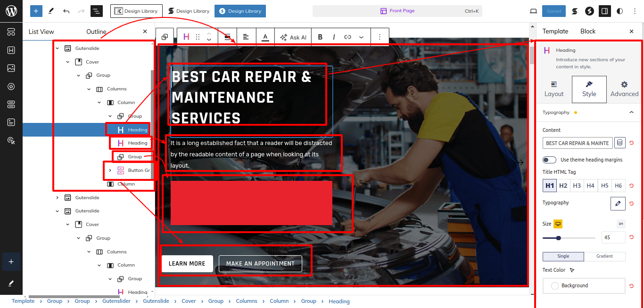
Task: Click the boxed H heading icon in left sidebar
Action: 11,50
